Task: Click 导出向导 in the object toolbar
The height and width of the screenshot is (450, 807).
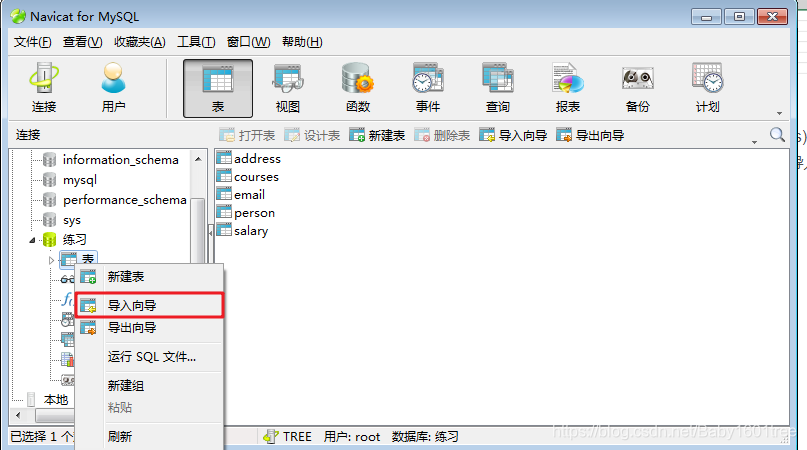Action: 590,135
